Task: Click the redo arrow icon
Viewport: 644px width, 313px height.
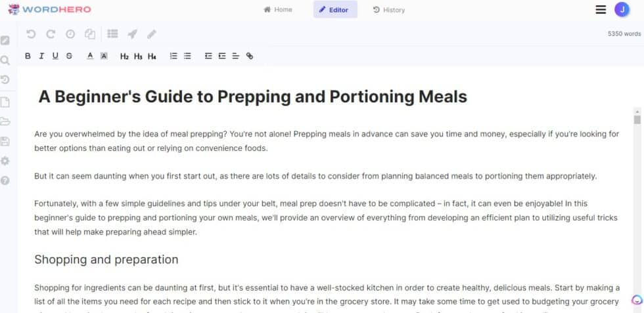Action: click(51, 34)
